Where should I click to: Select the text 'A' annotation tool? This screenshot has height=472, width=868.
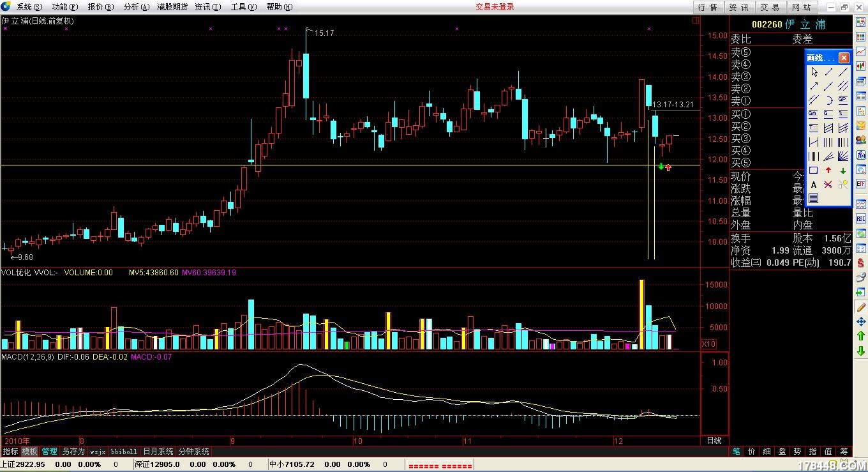pyautogui.click(x=814, y=185)
